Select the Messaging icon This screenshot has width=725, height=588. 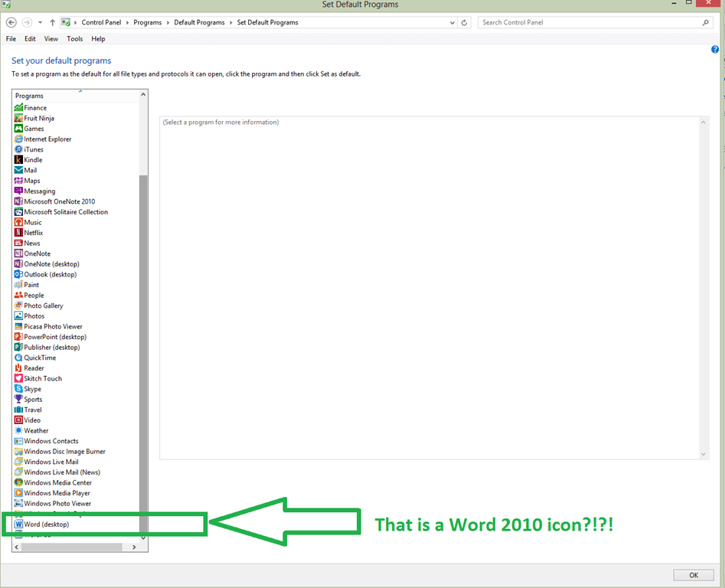pyautogui.click(x=18, y=191)
